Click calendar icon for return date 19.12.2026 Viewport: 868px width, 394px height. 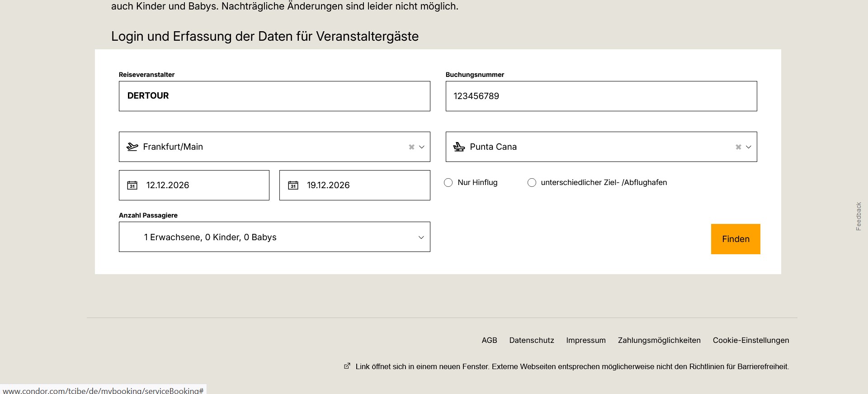click(293, 185)
